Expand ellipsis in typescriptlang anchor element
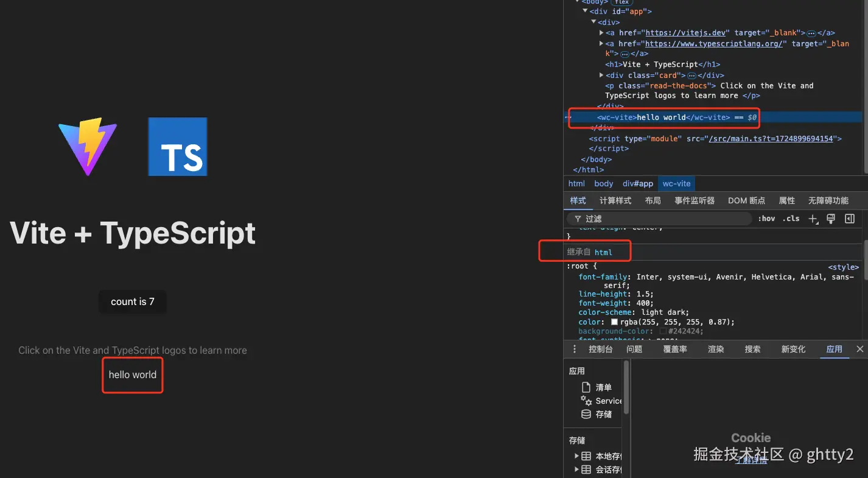Screen dimensions: 868x478 pos(625,54)
